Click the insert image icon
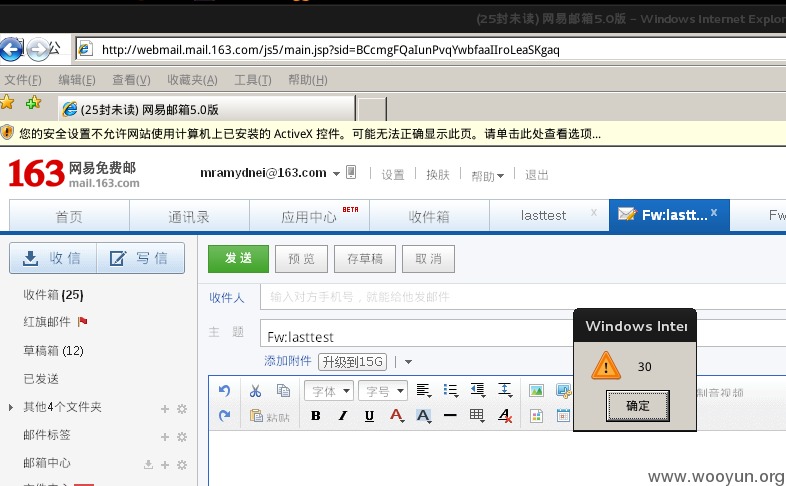 click(x=536, y=390)
